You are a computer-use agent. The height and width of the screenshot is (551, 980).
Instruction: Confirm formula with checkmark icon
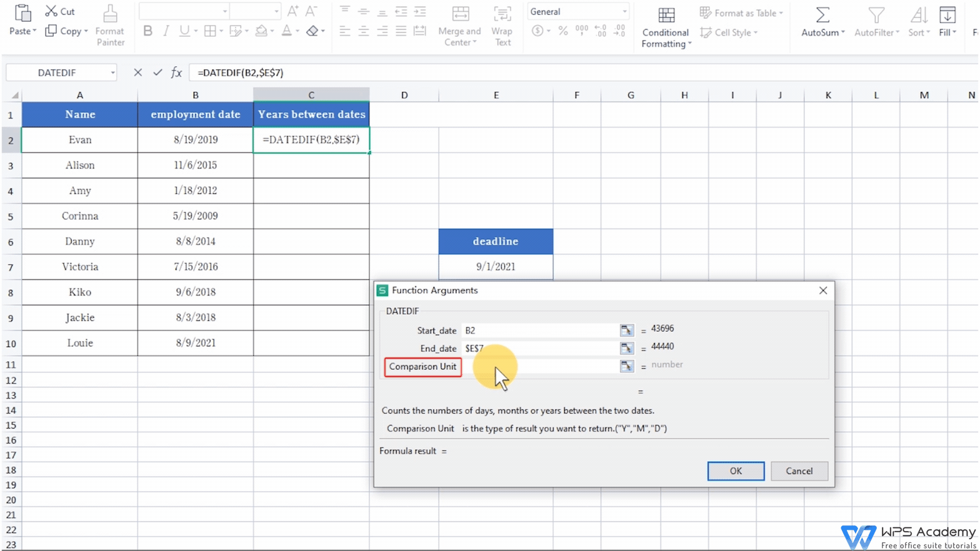click(157, 72)
